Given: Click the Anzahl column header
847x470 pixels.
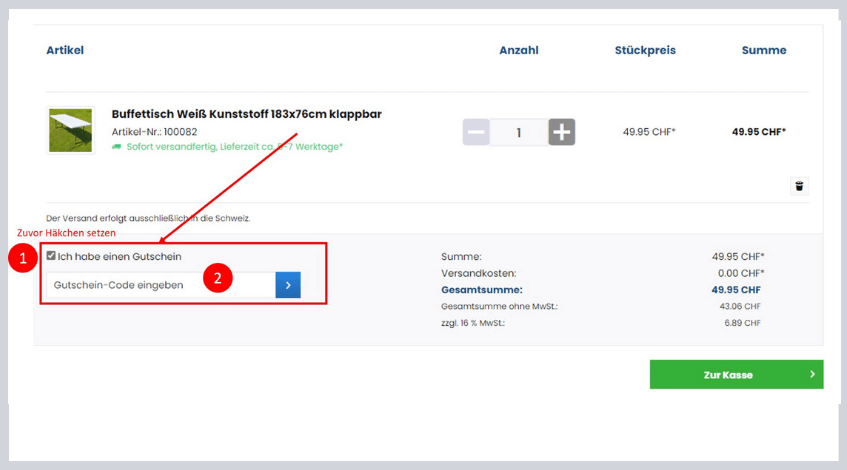Looking at the screenshot, I should (x=519, y=50).
